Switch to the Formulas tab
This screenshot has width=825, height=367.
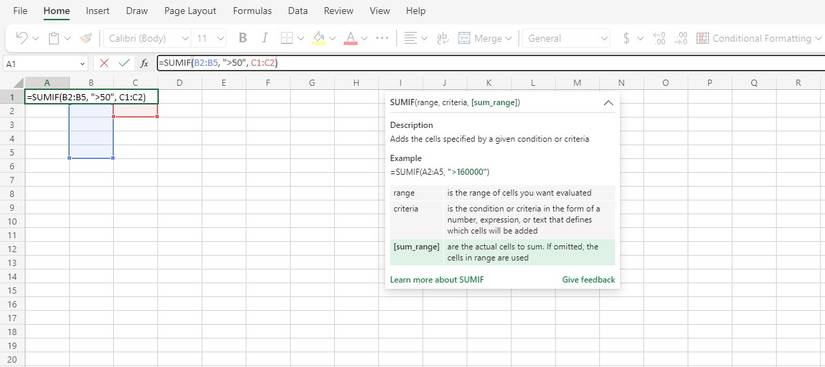click(252, 11)
